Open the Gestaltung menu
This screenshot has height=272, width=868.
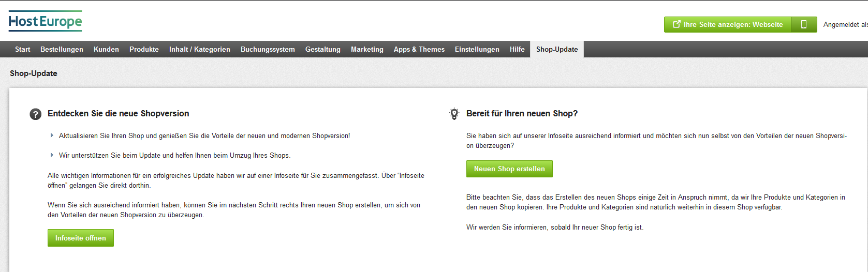[322, 49]
